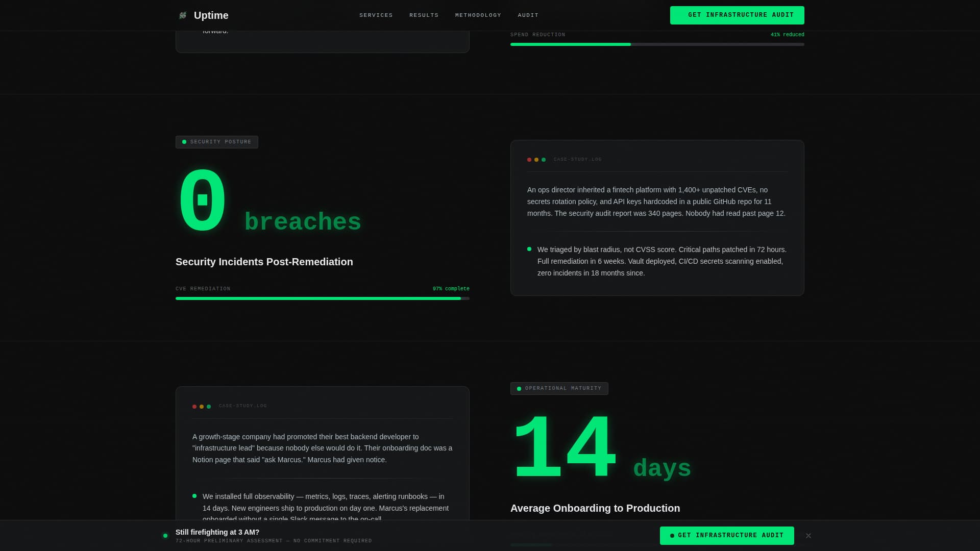This screenshot has height=551, width=980.
Task: Click the 'CVE REMEDIATION' label
Action: pos(203,289)
